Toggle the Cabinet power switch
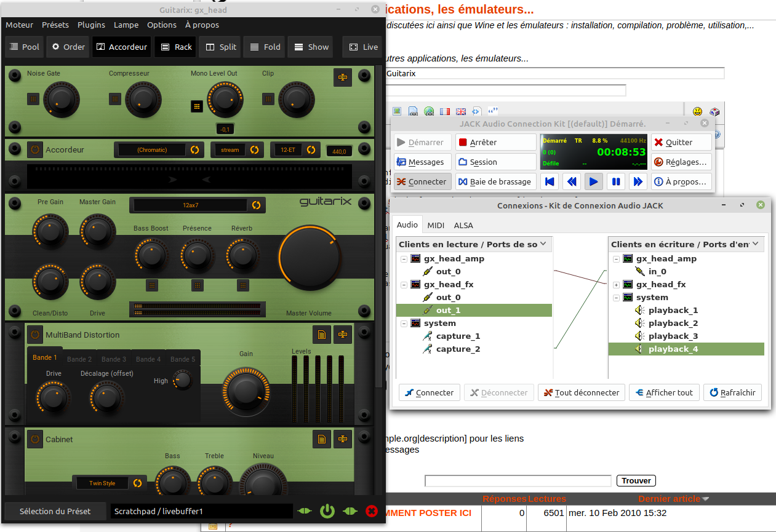 [x=34, y=439]
